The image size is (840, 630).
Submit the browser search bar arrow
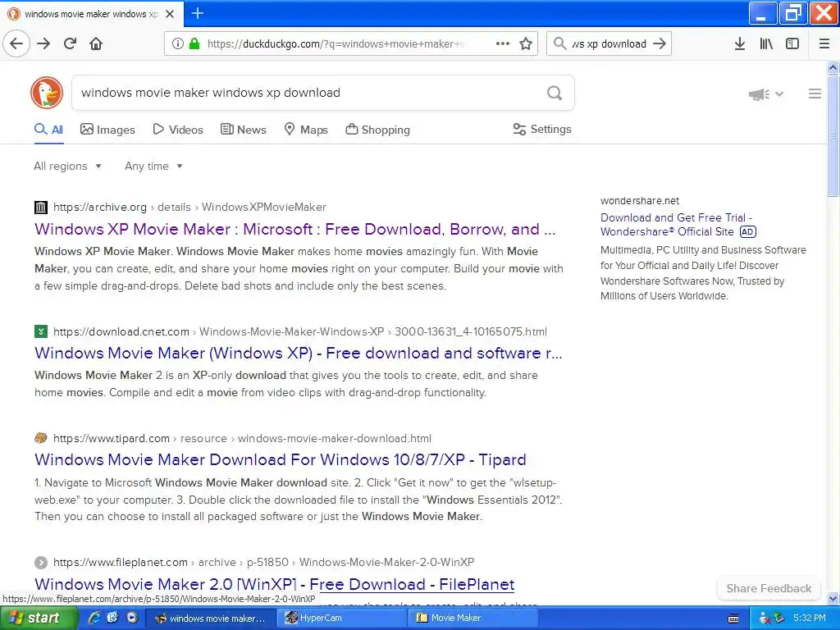coord(660,44)
